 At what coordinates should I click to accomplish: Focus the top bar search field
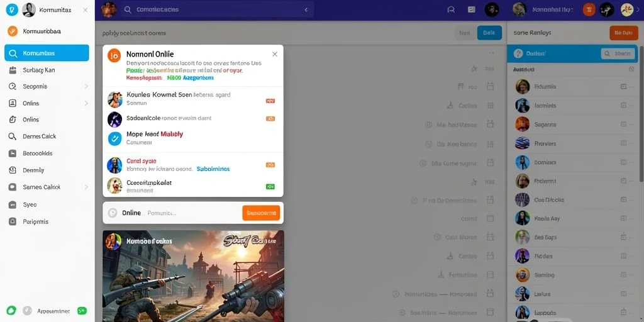(217, 9)
